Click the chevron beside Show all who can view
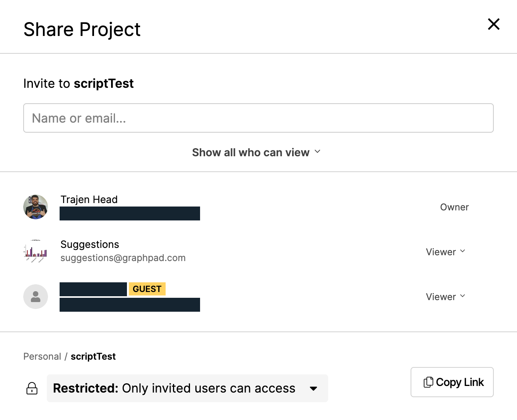517x420 pixels. 318,152
